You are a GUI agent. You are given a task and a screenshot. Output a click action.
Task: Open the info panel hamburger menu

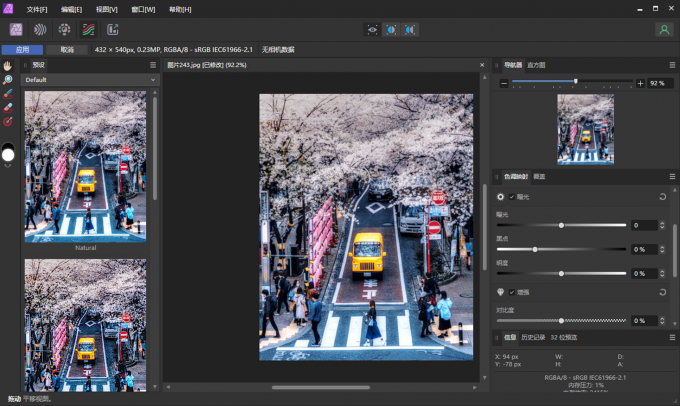click(x=672, y=337)
